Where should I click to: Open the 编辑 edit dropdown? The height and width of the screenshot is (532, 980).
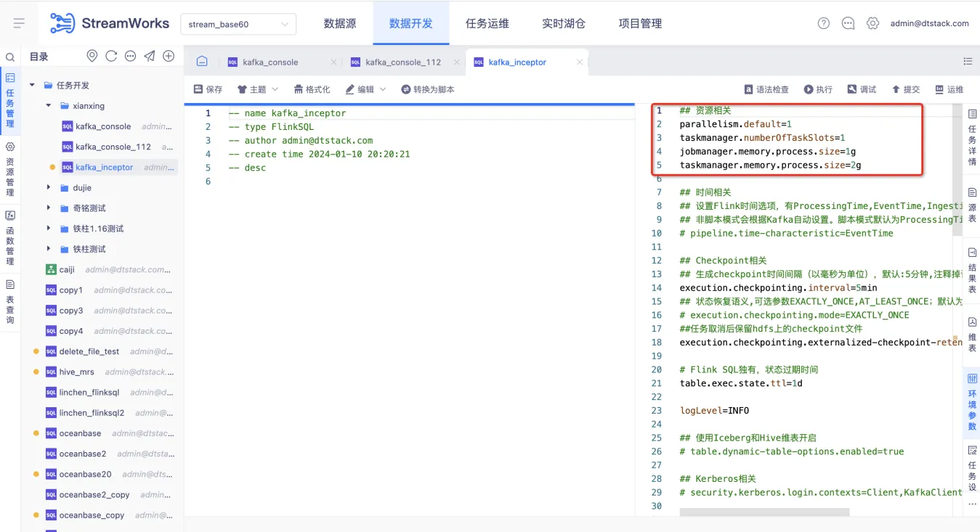[365, 89]
